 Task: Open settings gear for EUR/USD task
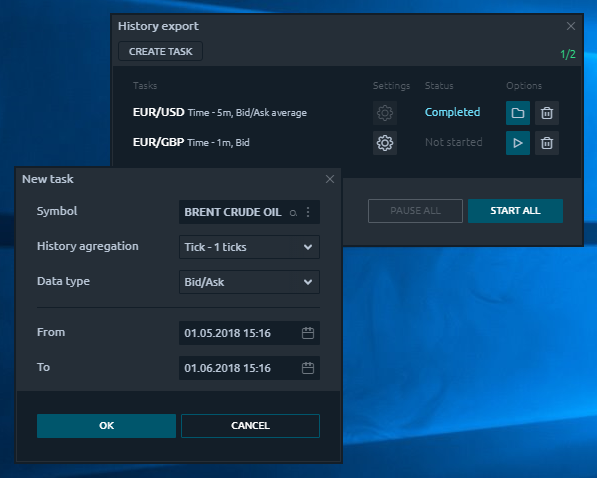point(385,113)
